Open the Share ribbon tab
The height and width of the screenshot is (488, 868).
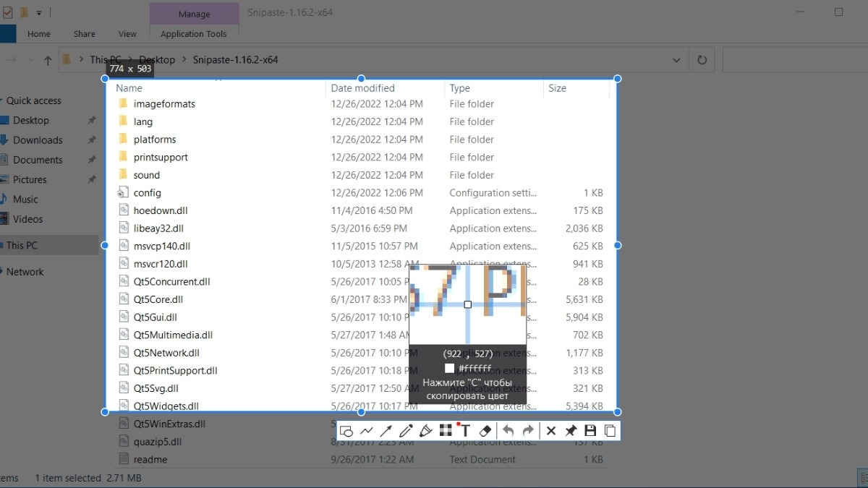(84, 34)
